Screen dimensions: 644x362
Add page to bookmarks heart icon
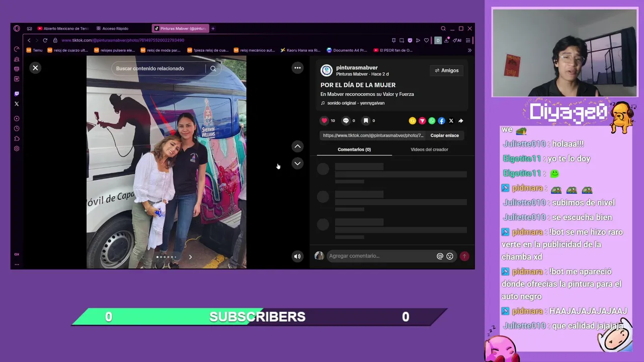tap(426, 40)
